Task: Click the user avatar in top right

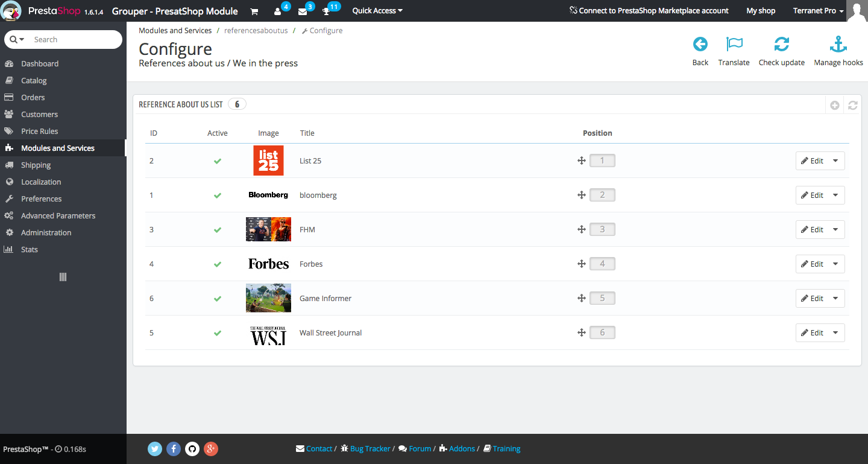Action: click(857, 11)
